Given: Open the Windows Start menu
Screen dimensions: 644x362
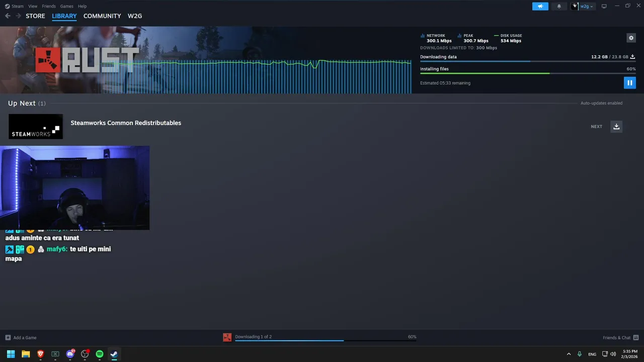Looking at the screenshot, I should [x=11, y=354].
